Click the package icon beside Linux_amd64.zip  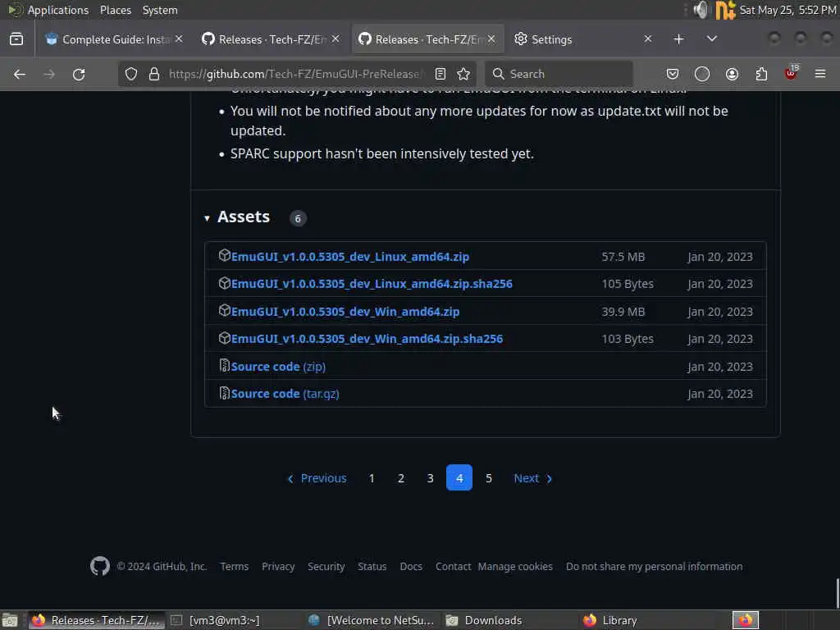click(x=225, y=256)
